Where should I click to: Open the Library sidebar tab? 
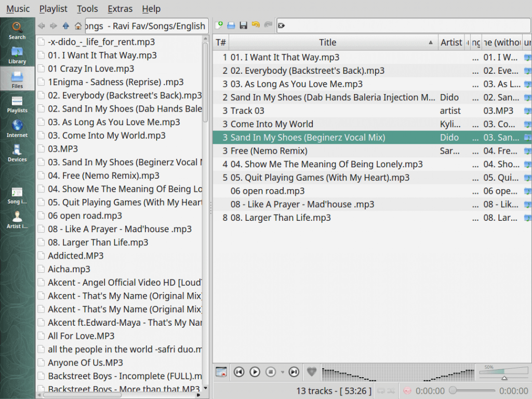[x=17, y=54]
